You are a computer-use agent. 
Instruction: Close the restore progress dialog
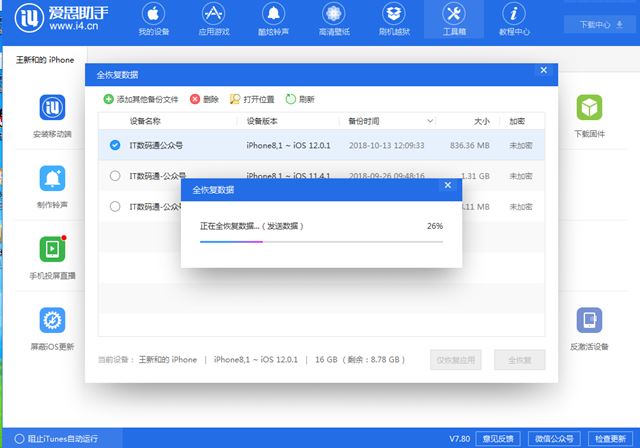448,185
